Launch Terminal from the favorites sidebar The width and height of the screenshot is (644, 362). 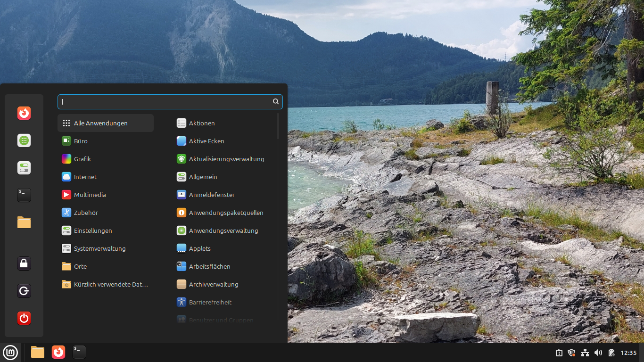click(24, 195)
